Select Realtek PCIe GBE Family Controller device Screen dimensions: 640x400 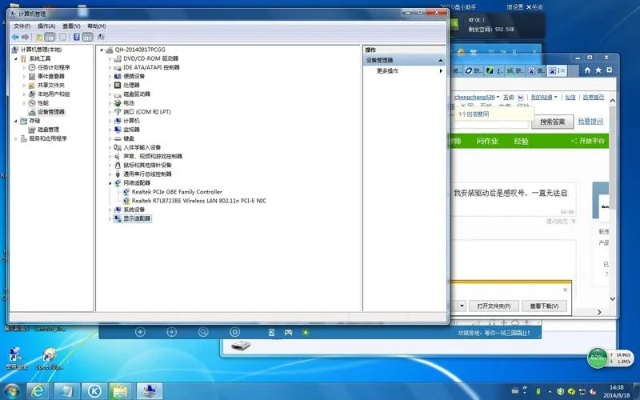pos(170,191)
